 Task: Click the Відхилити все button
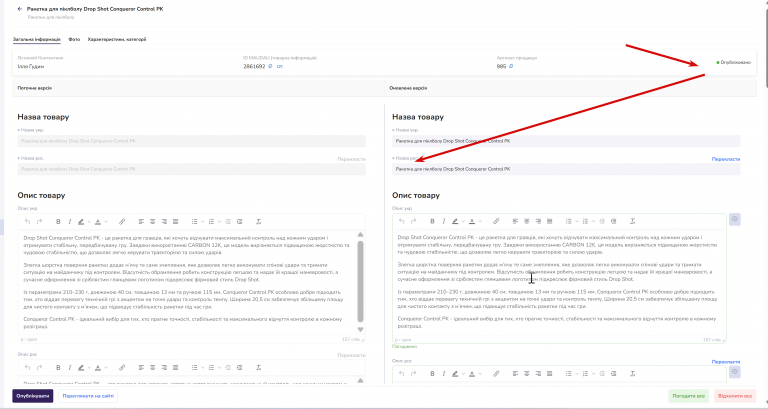(x=735, y=396)
